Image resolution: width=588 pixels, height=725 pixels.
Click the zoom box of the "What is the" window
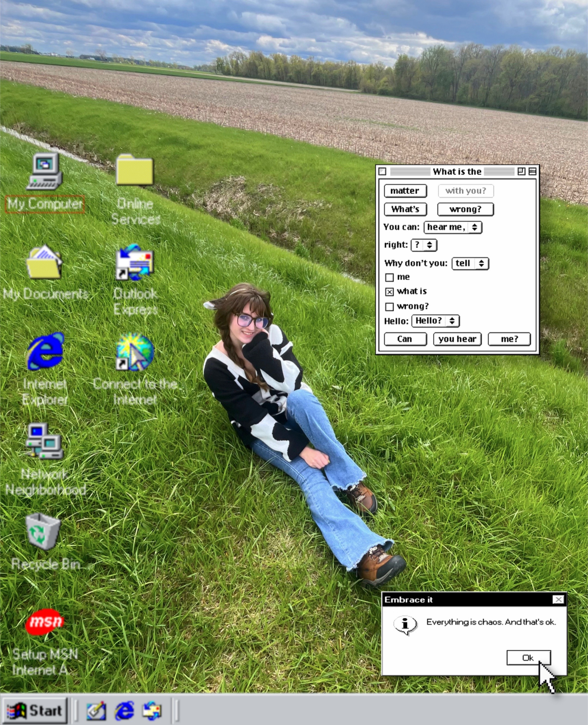[522, 171]
